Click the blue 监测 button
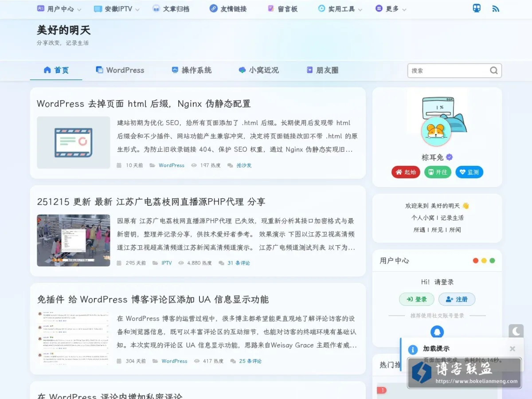Screen dimensions: 532x399 click(x=469, y=172)
